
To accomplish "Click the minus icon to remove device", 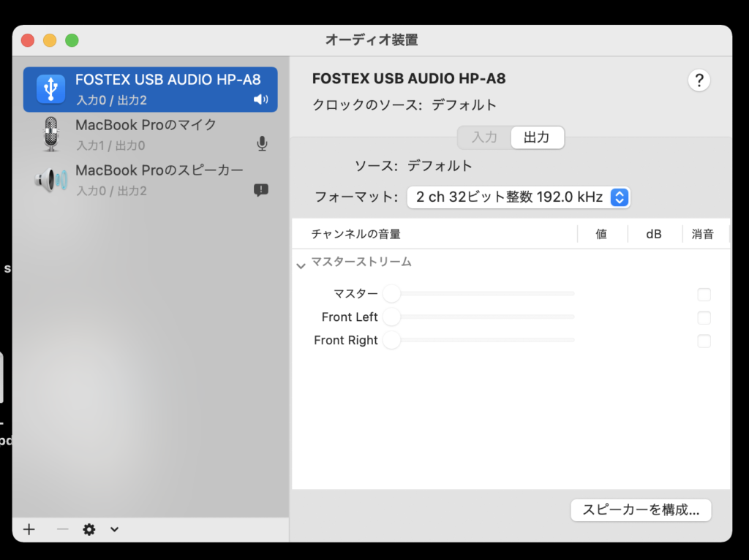I will point(62,529).
